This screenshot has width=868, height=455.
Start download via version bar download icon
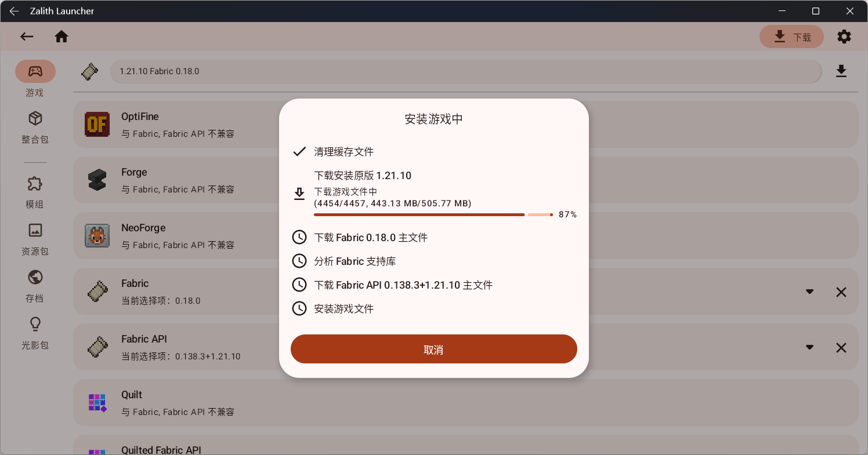click(x=841, y=71)
